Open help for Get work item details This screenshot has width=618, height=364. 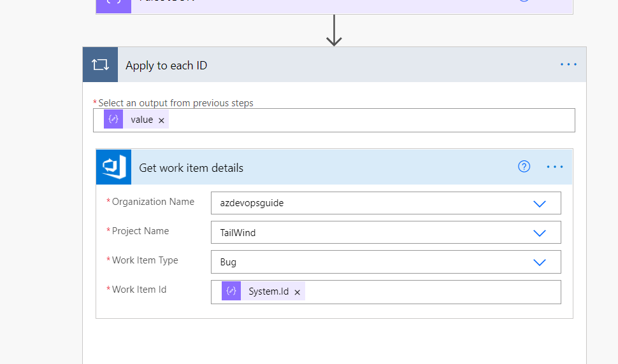tap(524, 167)
